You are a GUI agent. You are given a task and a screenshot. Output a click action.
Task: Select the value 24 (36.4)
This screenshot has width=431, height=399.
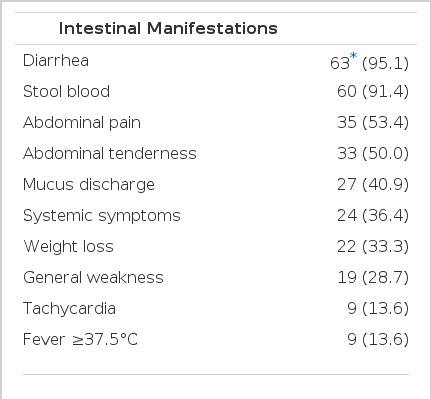coord(373,215)
